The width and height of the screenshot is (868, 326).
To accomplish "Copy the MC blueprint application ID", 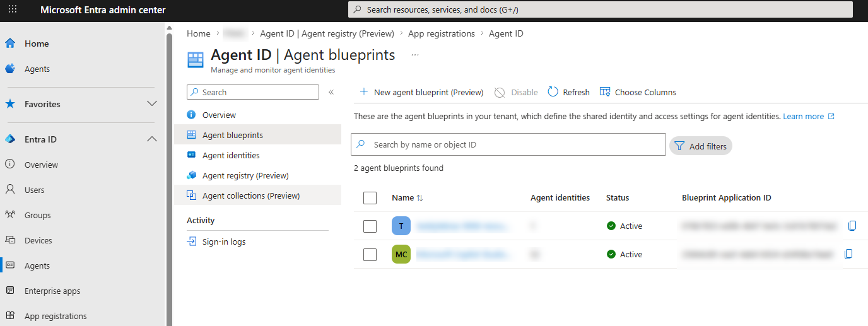I will [x=848, y=254].
